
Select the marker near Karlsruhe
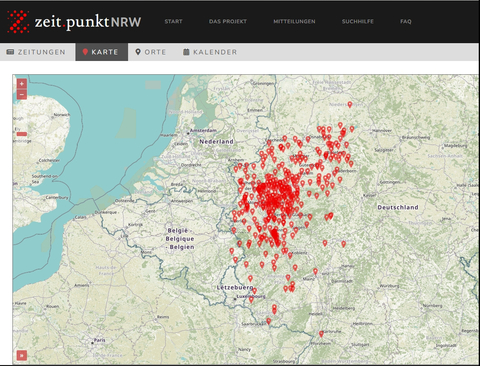pos(321,334)
